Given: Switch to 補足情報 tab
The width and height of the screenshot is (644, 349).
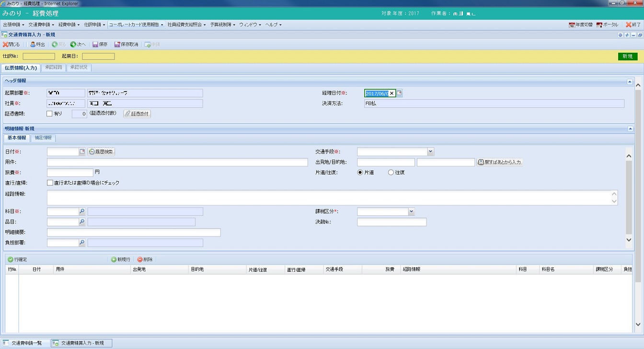Looking at the screenshot, I should [43, 138].
